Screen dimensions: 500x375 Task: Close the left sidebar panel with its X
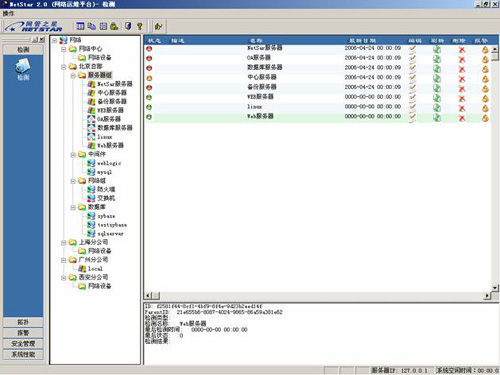(x=42, y=40)
